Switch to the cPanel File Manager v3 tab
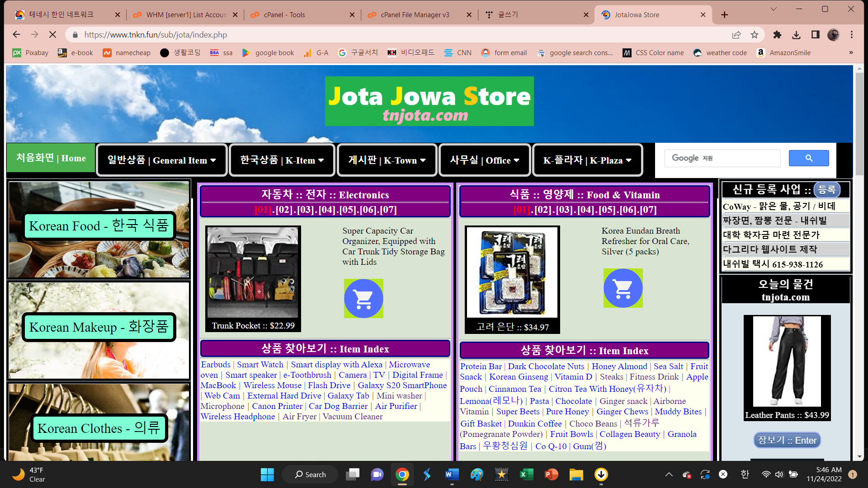This screenshot has width=868, height=488. pyautogui.click(x=415, y=14)
